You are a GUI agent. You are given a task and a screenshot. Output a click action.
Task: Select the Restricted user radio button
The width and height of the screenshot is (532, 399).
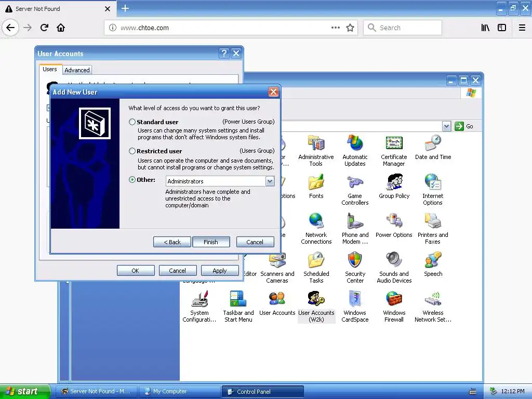point(132,151)
